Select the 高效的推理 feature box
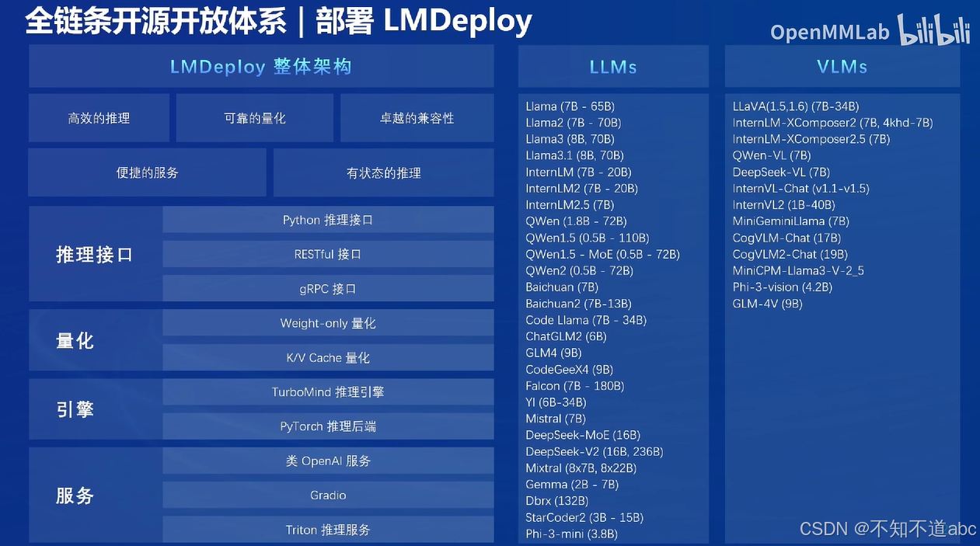The image size is (980, 546). (x=99, y=118)
